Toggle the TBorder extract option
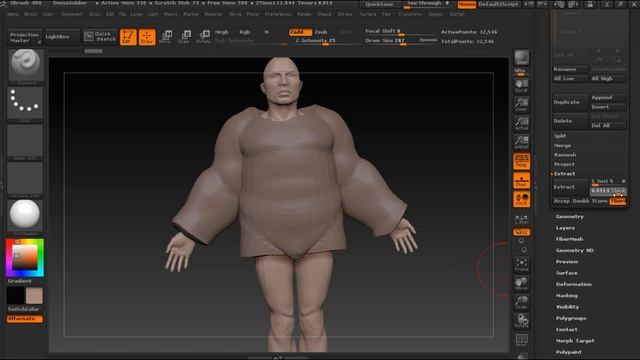 (x=618, y=201)
